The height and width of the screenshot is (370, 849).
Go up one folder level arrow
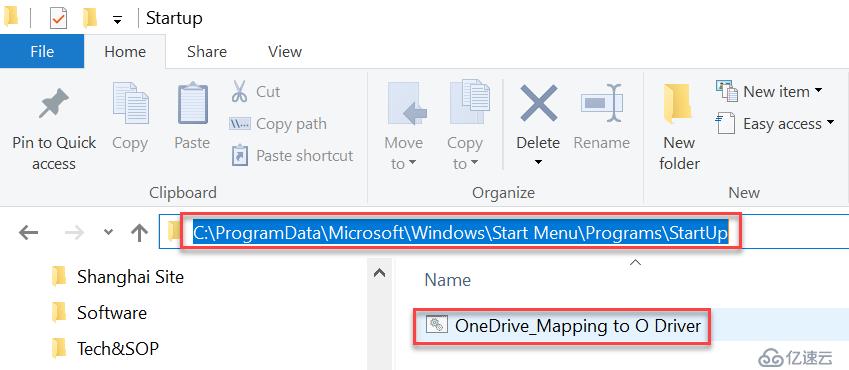(140, 233)
